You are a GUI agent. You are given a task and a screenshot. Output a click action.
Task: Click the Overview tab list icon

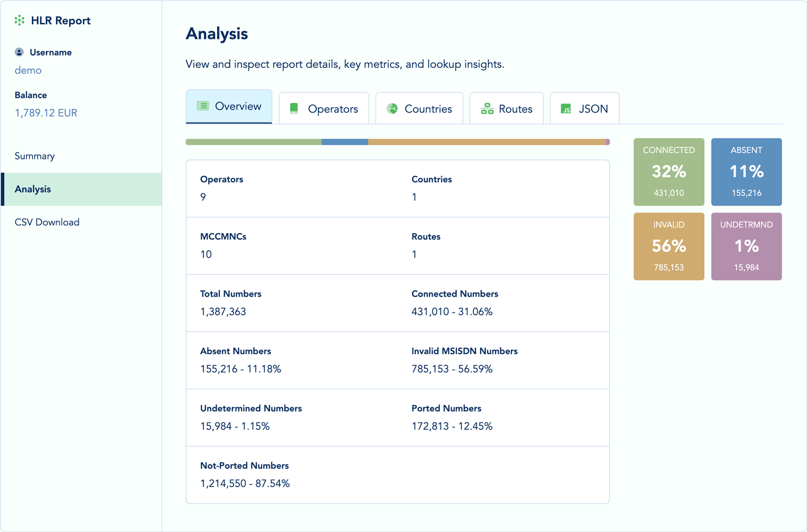(203, 106)
